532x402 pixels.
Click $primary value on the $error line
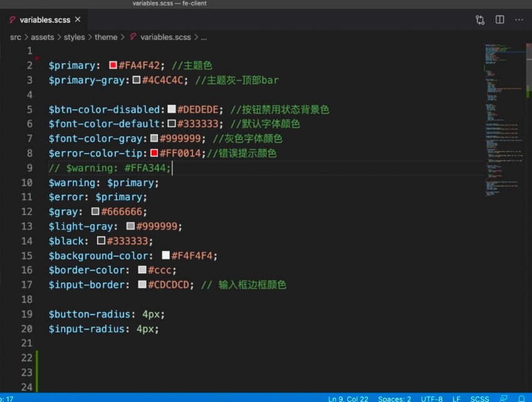tap(119, 198)
